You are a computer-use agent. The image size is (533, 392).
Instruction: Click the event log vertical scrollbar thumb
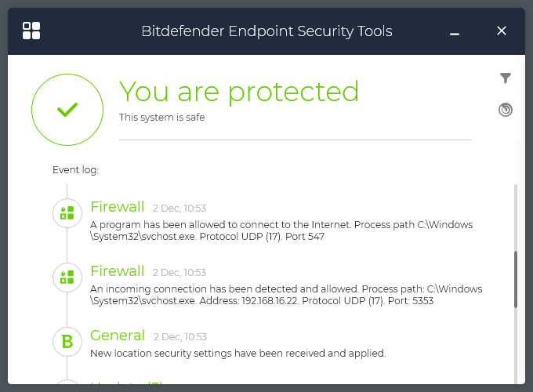pyautogui.click(x=515, y=278)
